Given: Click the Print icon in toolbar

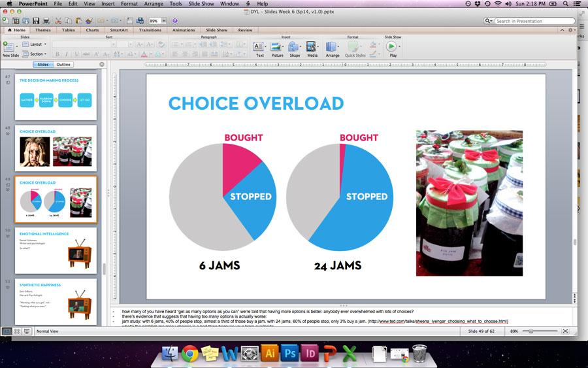Looking at the screenshot, I should coord(46,21).
